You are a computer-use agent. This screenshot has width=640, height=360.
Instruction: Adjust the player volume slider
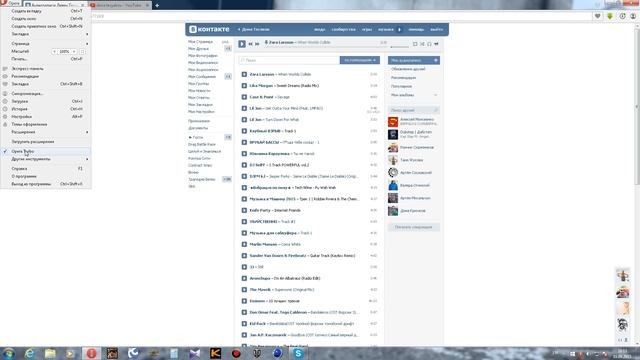click(x=399, y=47)
